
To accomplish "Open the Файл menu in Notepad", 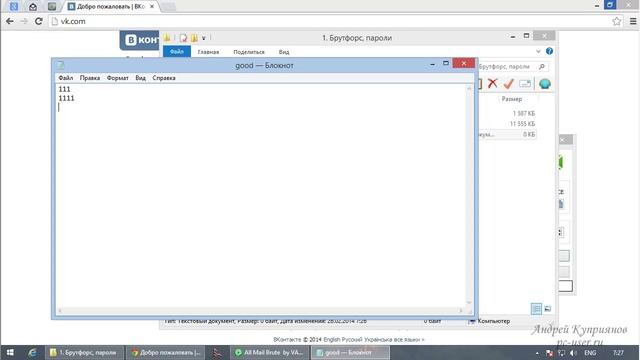I will 65,78.
